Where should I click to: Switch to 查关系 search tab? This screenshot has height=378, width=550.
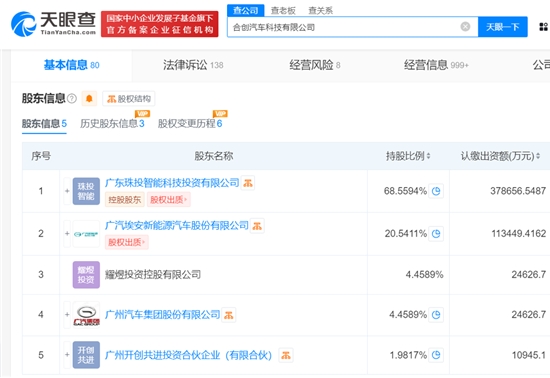[x=320, y=11]
